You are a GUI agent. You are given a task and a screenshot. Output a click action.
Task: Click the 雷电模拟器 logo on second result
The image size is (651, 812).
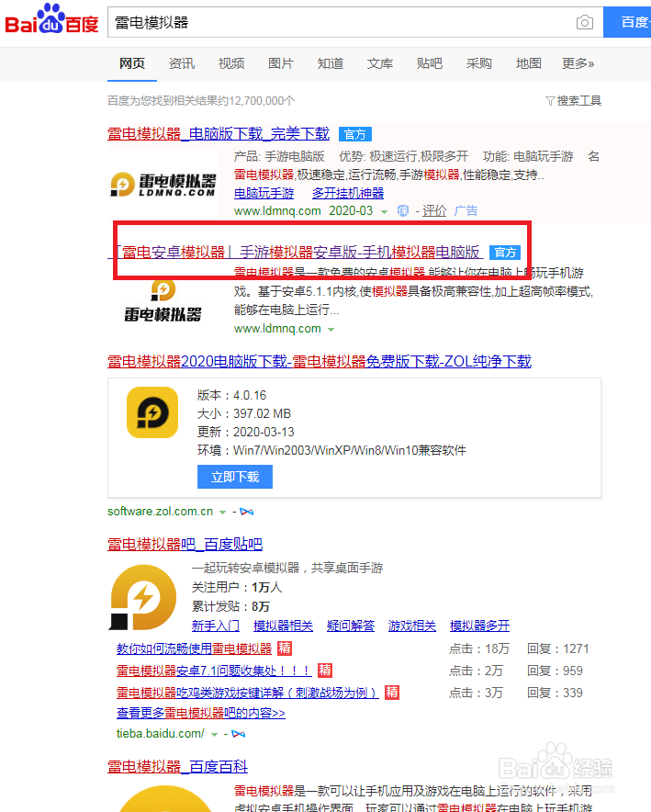(x=163, y=300)
